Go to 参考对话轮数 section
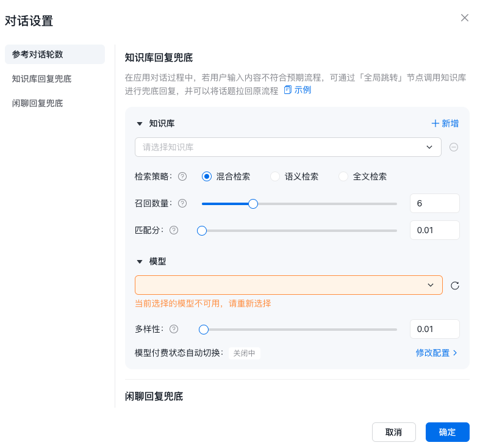 click(x=55, y=54)
